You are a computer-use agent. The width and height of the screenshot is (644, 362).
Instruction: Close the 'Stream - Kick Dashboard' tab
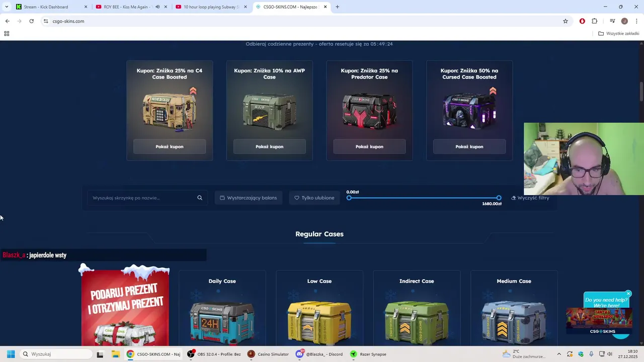point(86,7)
